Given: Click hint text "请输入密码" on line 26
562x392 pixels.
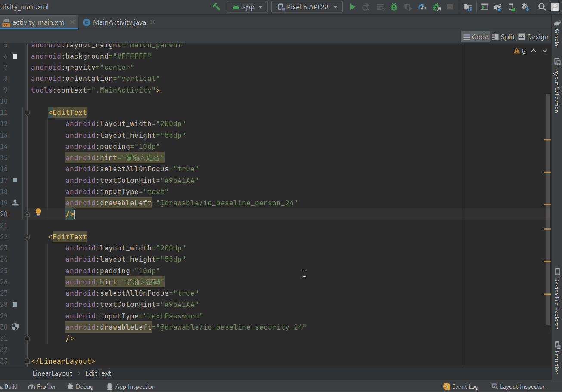Looking at the screenshot, I should (x=143, y=282).
